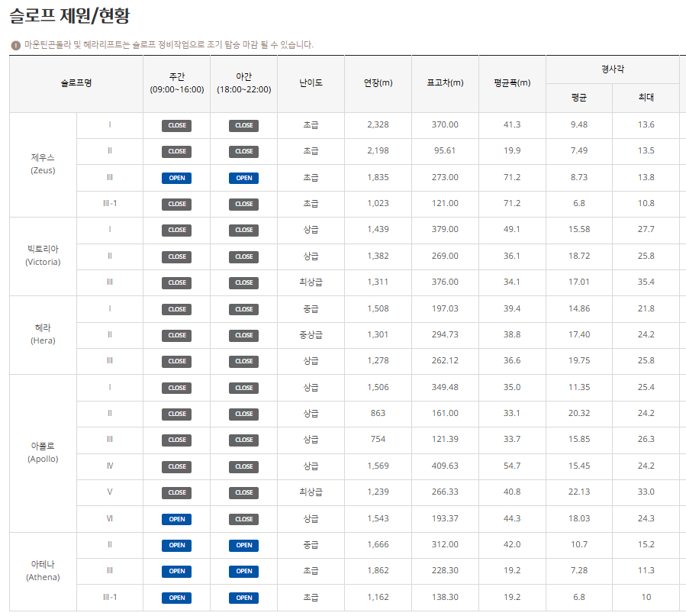Image resolution: width=686 pixels, height=616 pixels.
Task: Click night CLOSE badge for Hera II
Action: point(243,335)
